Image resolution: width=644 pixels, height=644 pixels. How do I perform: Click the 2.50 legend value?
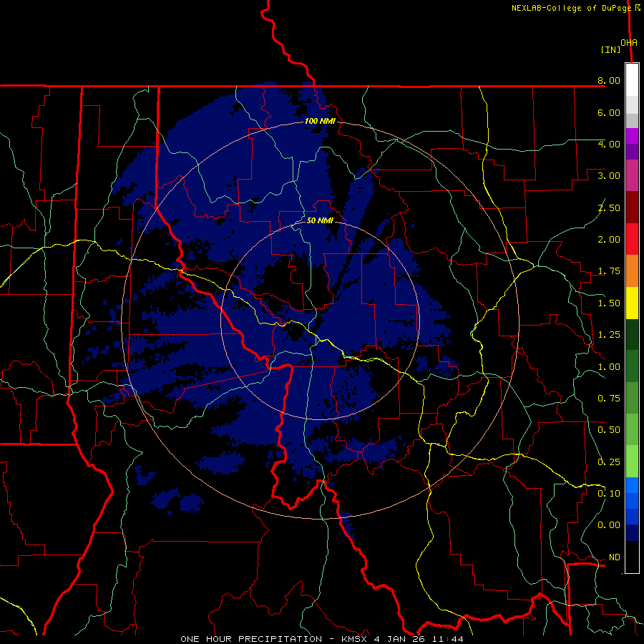[609, 208]
